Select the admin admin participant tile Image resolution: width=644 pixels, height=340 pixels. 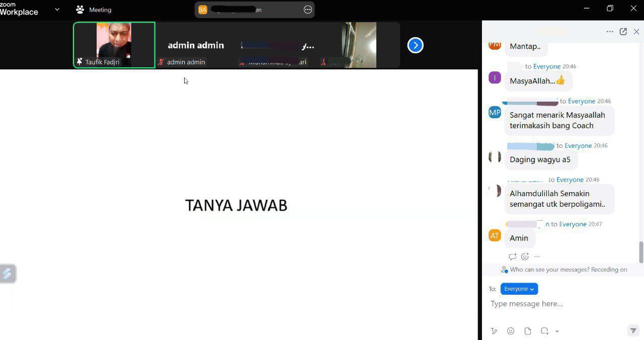[x=196, y=45]
